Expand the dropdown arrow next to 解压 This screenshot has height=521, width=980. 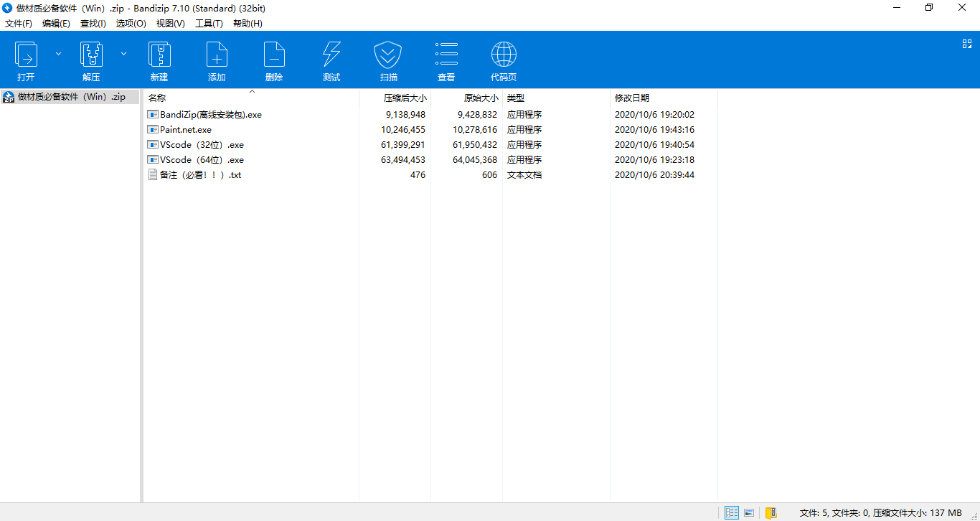[123, 54]
